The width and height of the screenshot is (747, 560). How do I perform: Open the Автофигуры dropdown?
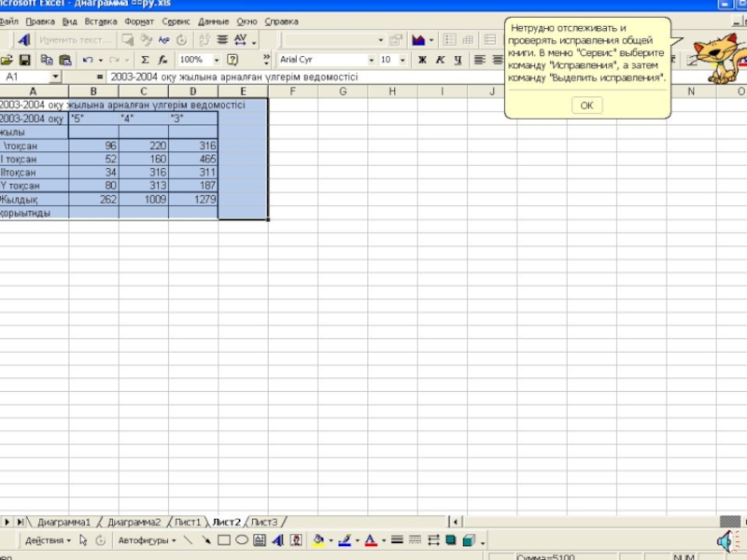coord(147,540)
